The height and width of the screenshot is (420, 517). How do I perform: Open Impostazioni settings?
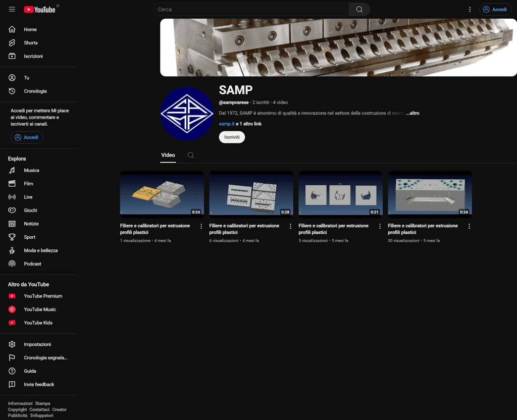[x=37, y=344]
